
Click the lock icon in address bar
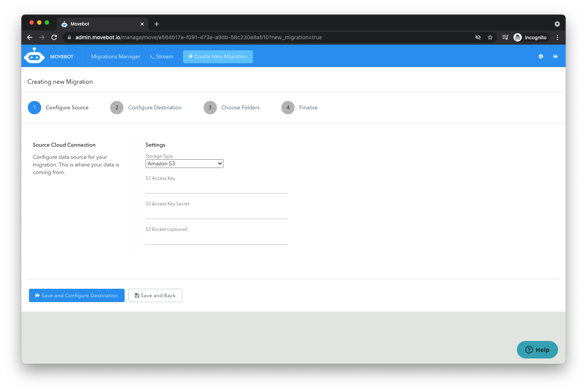coord(69,37)
